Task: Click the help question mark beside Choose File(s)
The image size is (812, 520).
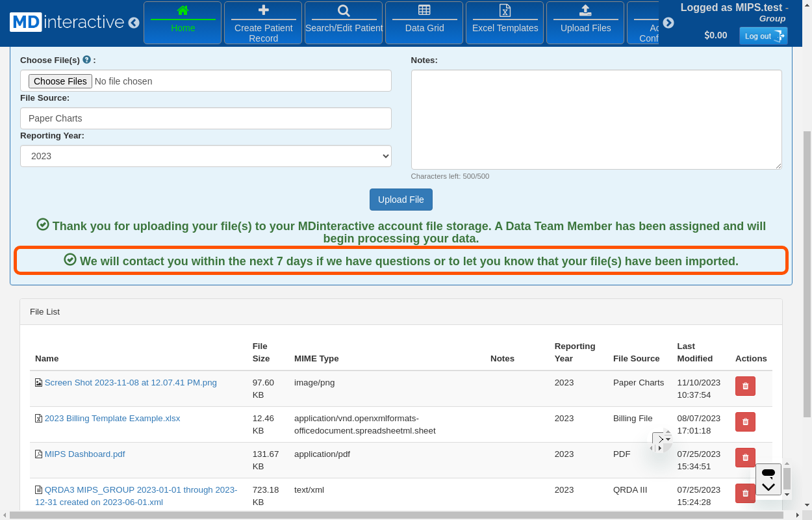Action: coord(86,60)
